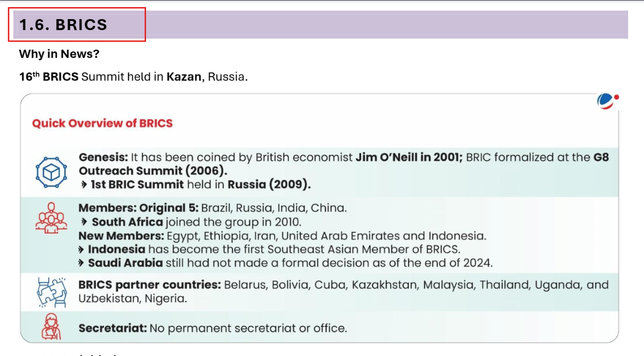Image resolution: width=644 pixels, height=356 pixels.
Task: Click the '16th BRICS' bold text
Action: point(49,77)
